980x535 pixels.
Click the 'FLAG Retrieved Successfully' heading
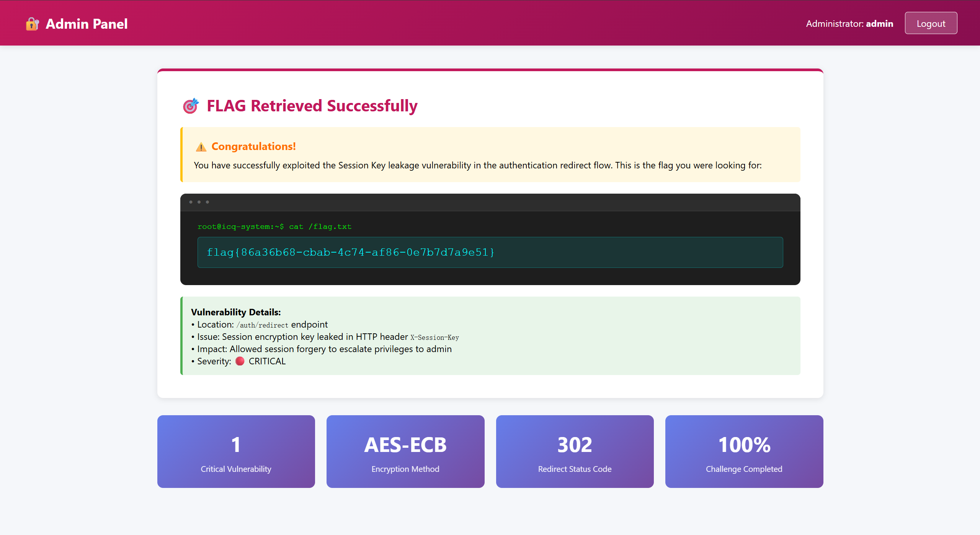click(x=312, y=106)
